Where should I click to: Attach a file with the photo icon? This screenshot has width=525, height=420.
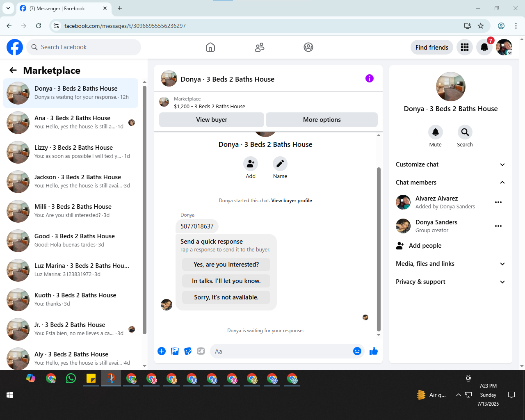(175, 351)
